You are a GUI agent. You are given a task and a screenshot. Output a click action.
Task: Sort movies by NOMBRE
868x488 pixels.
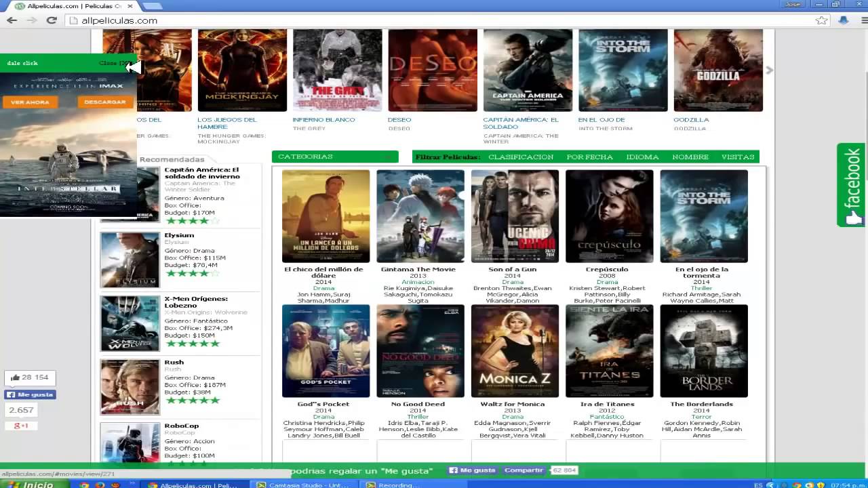click(x=690, y=157)
